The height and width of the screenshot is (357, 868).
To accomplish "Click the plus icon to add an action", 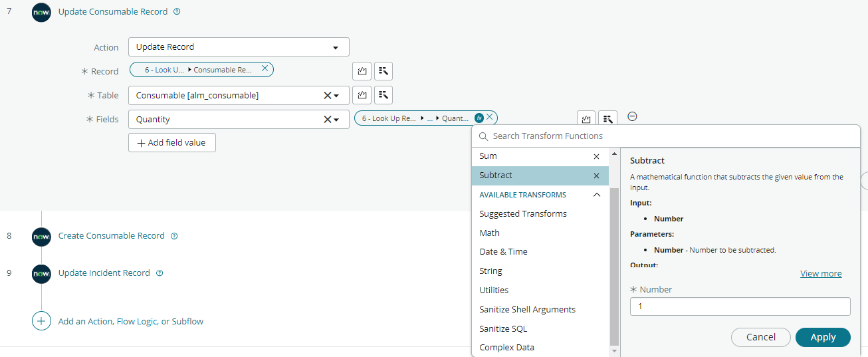I will coord(41,321).
